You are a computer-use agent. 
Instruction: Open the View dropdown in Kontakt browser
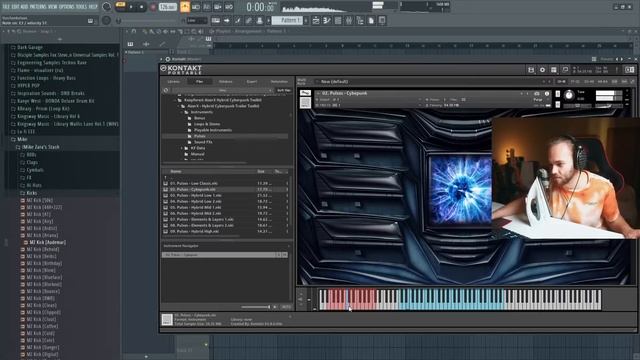pos(222,90)
